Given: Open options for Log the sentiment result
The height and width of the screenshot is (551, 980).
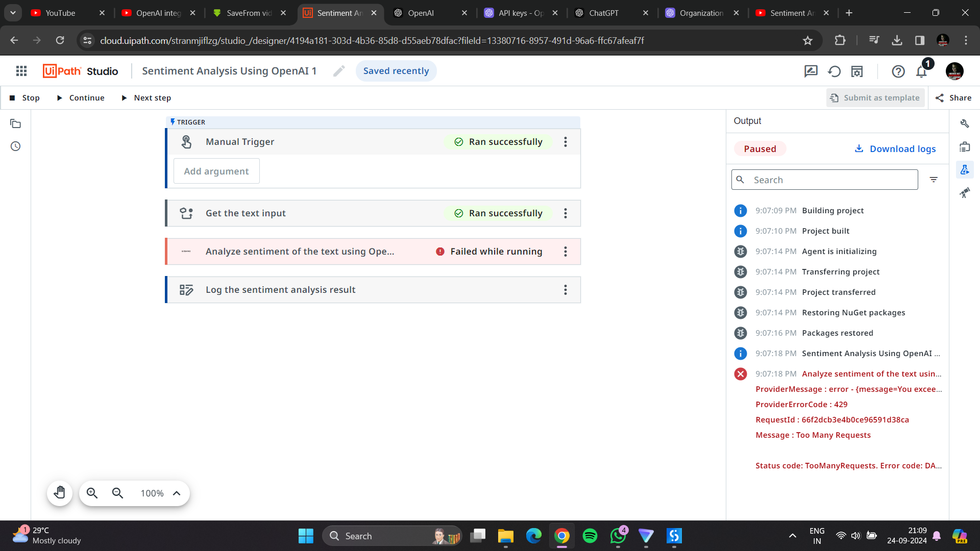Looking at the screenshot, I should point(565,290).
